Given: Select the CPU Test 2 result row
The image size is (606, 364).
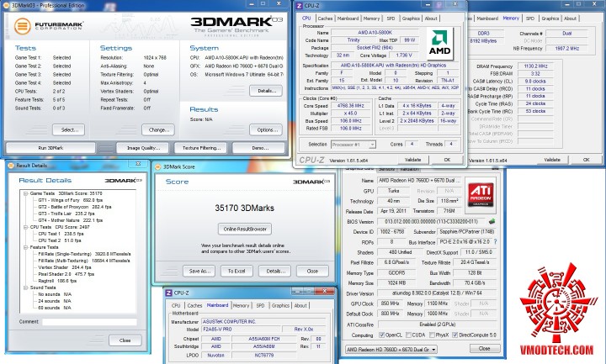Looking at the screenshot, I should (x=60, y=240).
